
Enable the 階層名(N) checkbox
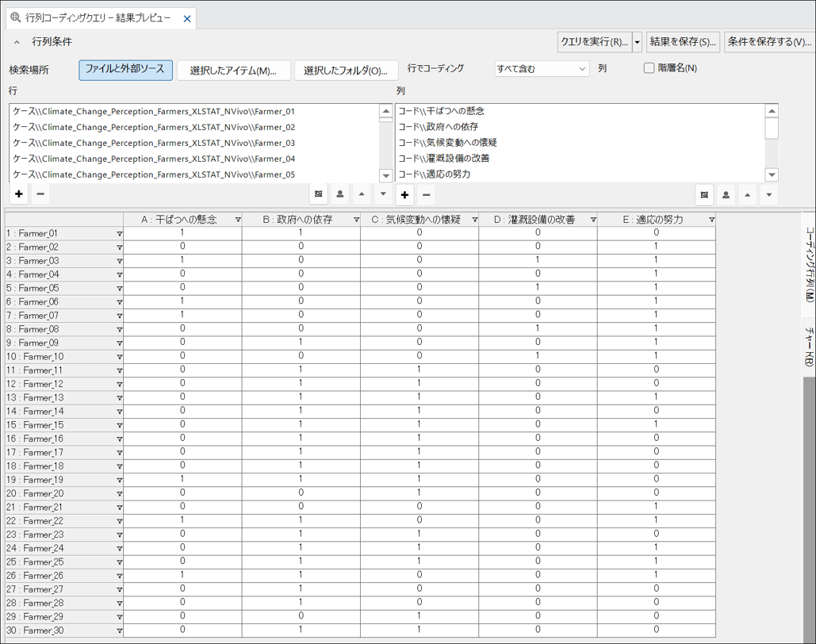[x=649, y=68]
